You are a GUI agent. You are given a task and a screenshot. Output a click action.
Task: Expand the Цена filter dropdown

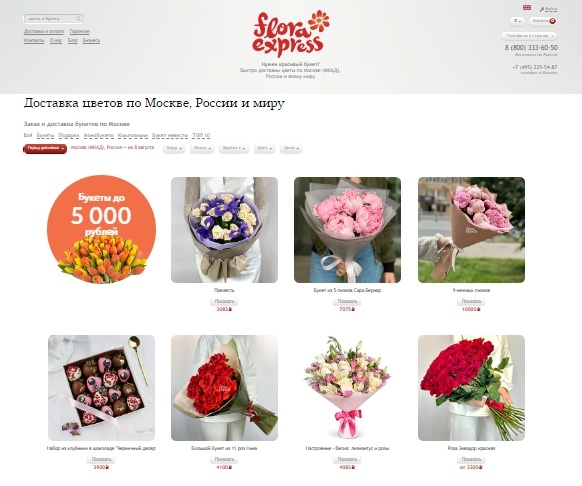[291, 148]
